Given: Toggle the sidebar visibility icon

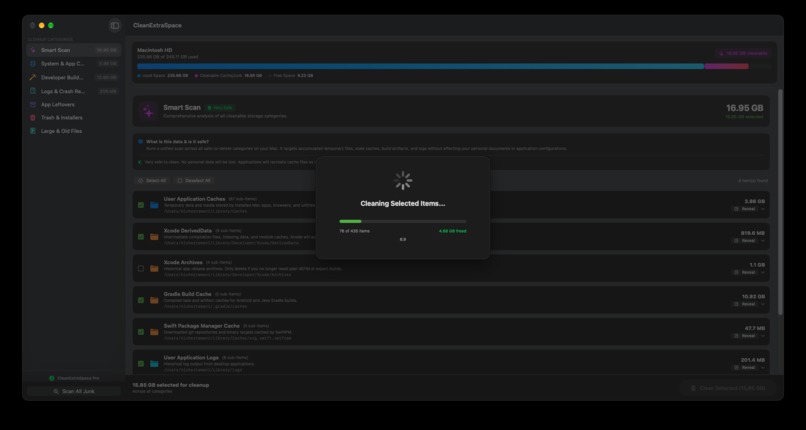Looking at the screenshot, I should (115, 26).
